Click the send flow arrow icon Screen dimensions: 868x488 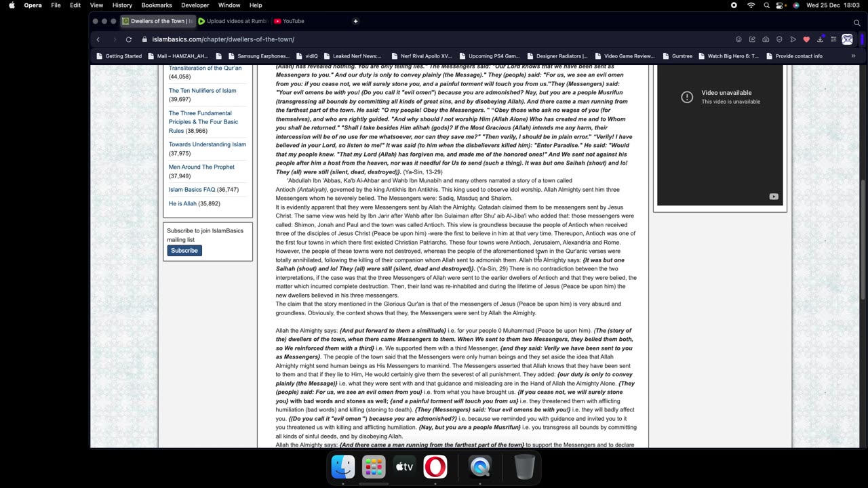[x=793, y=39]
